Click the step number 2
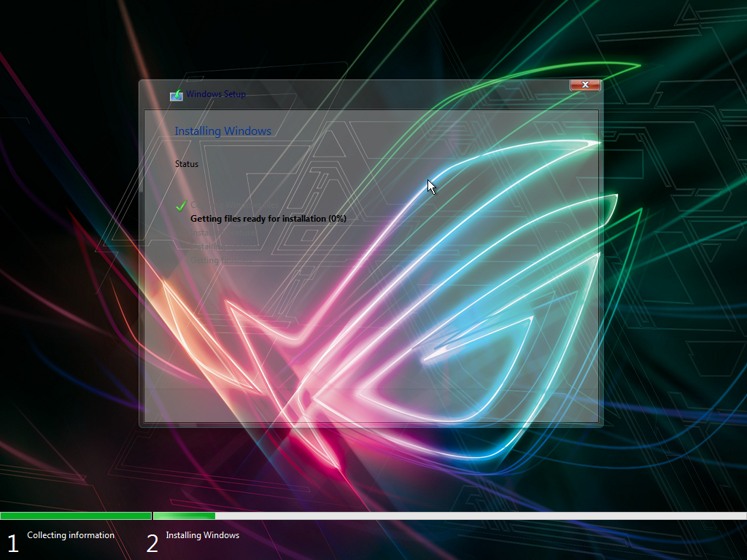The image size is (747, 560). [152, 543]
